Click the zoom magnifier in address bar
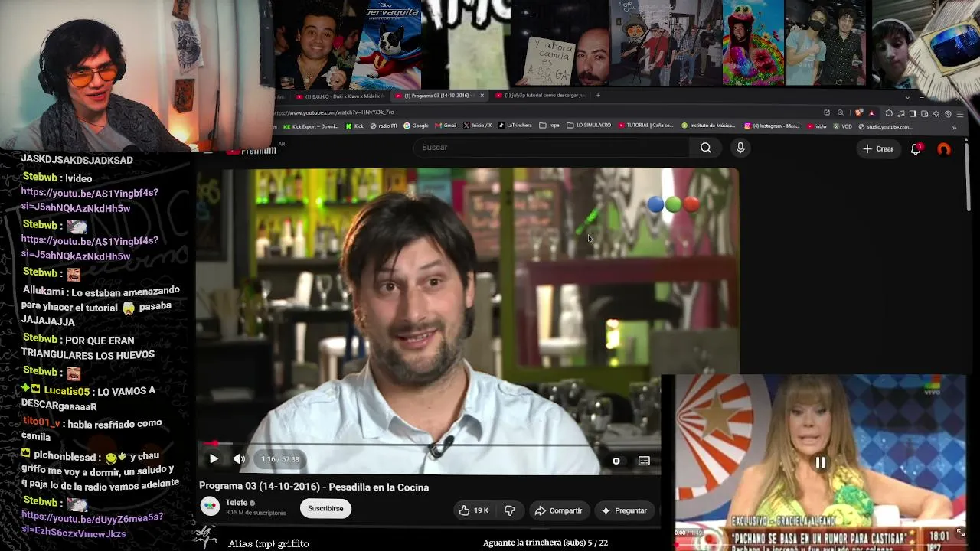Screen dimensions: 980x551 tap(841, 113)
